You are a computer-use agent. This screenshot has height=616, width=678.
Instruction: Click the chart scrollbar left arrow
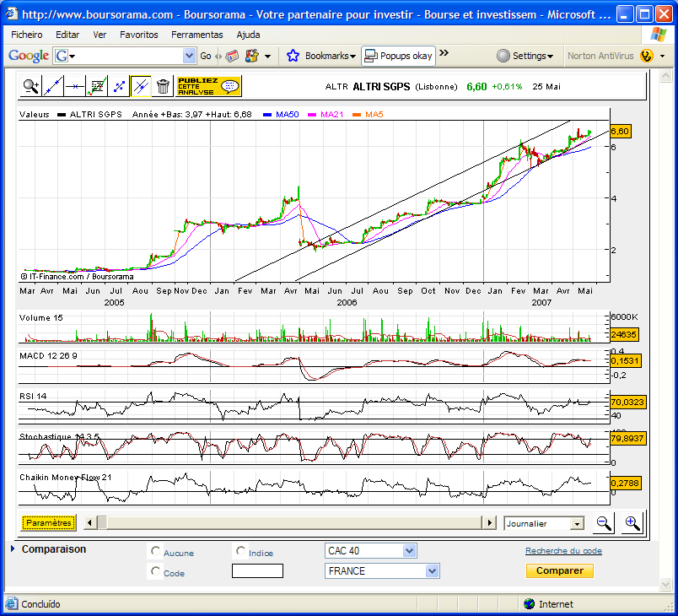coord(90,522)
